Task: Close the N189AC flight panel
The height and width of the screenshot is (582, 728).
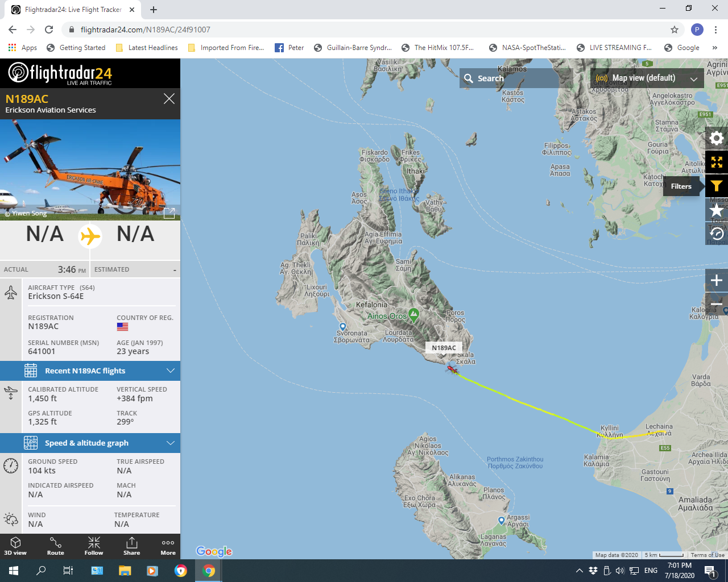Action: [169, 99]
